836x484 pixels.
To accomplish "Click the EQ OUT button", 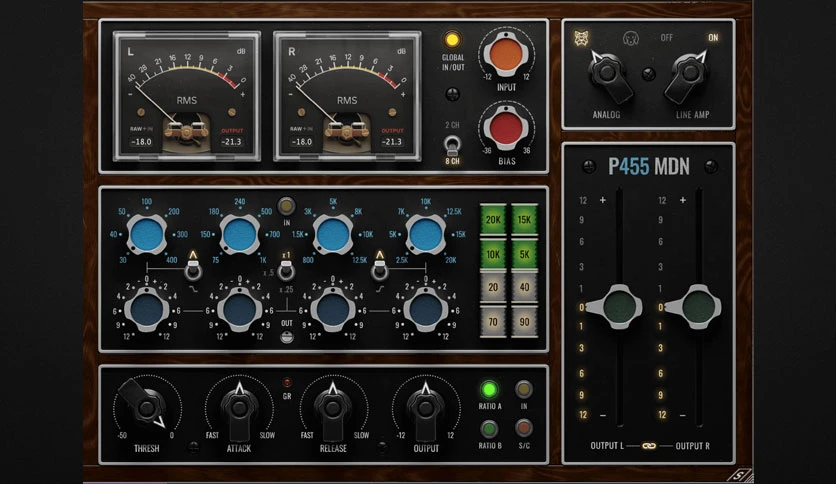I will (287, 337).
